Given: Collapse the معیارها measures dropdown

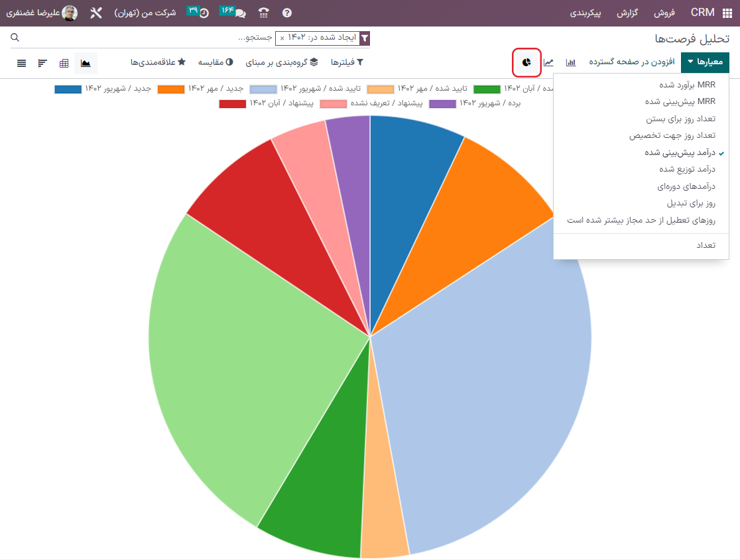Looking at the screenshot, I should tap(705, 62).
